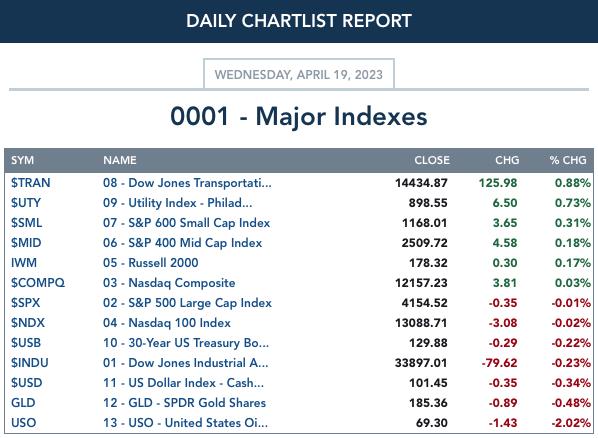Select the $MID symbol link
The width and height of the screenshot is (598, 438).
(x=26, y=243)
